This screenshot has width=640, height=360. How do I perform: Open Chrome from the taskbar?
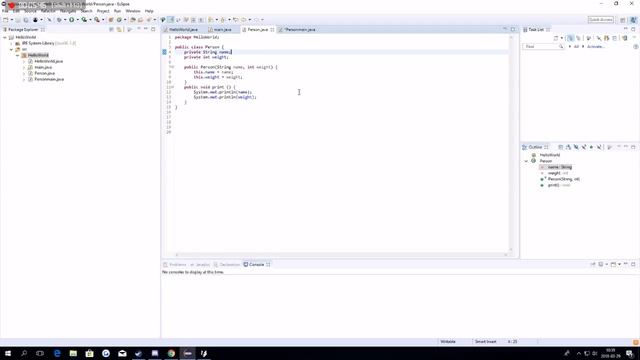(171, 353)
